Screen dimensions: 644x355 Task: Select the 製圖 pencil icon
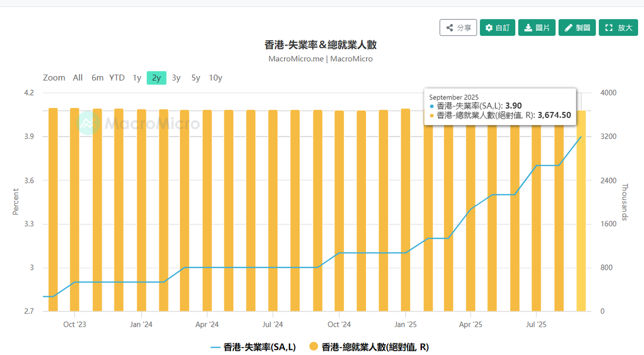click(568, 27)
